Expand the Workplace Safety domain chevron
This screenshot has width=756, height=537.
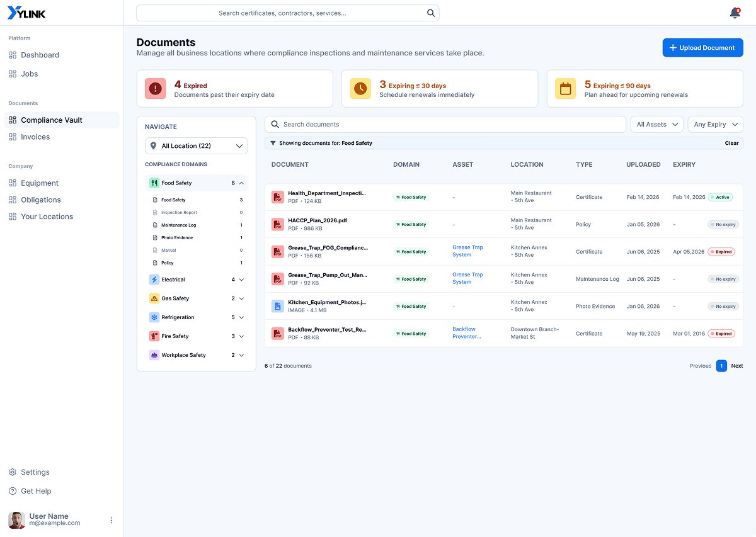tap(242, 355)
